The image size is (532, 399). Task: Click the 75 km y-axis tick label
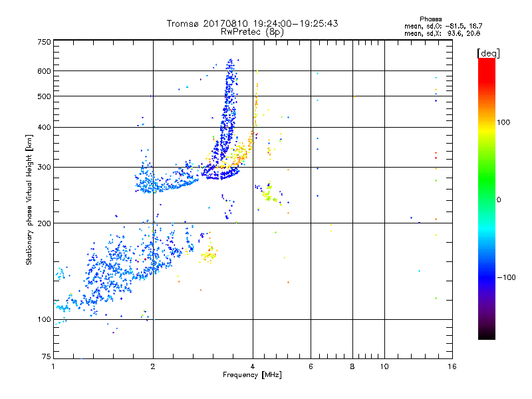tap(47, 356)
